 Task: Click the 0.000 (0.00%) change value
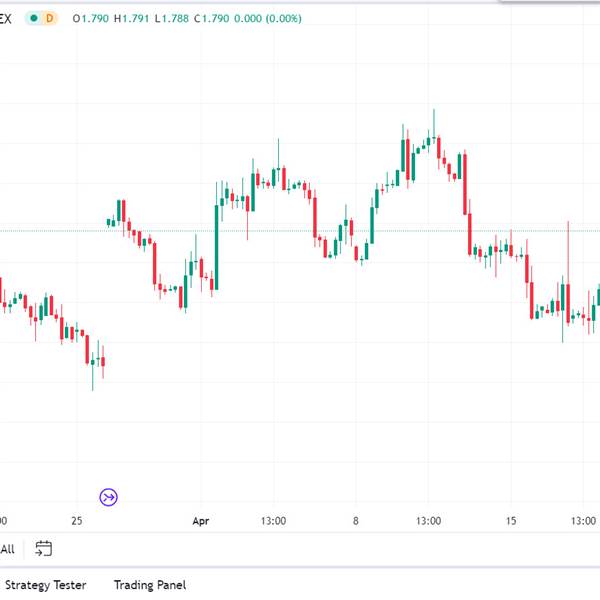coord(268,18)
